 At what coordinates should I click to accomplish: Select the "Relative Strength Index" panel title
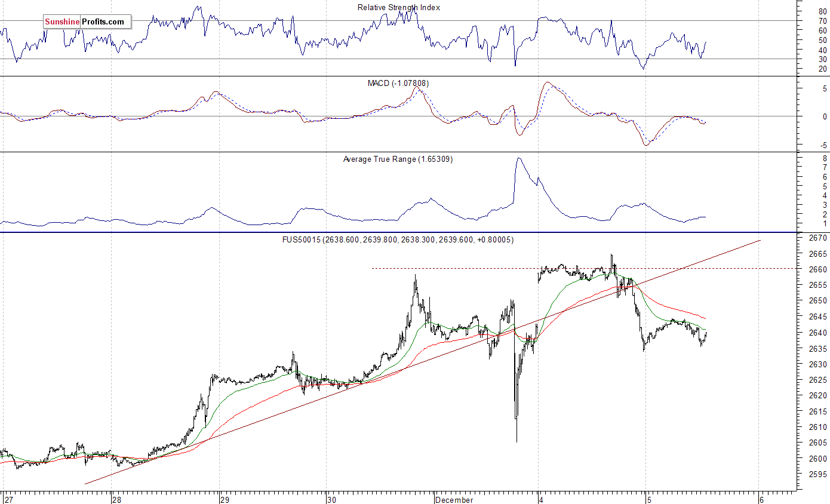click(398, 7)
